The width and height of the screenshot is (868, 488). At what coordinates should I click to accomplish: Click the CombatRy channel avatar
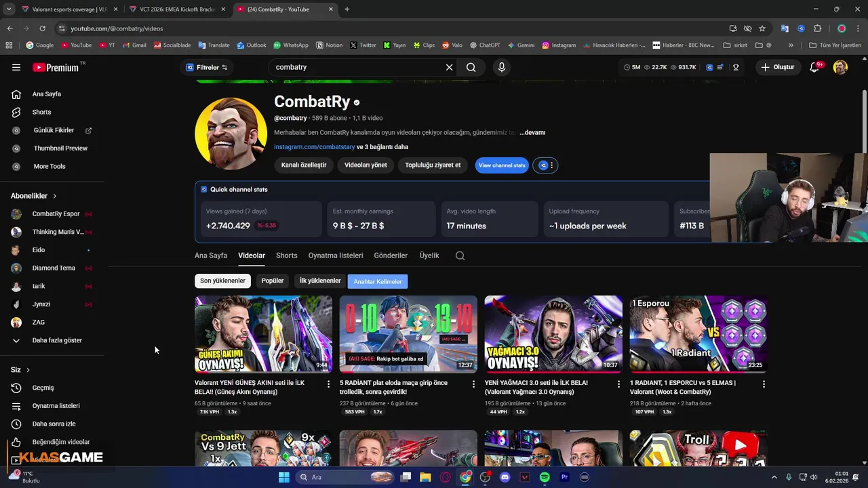(231, 134)
